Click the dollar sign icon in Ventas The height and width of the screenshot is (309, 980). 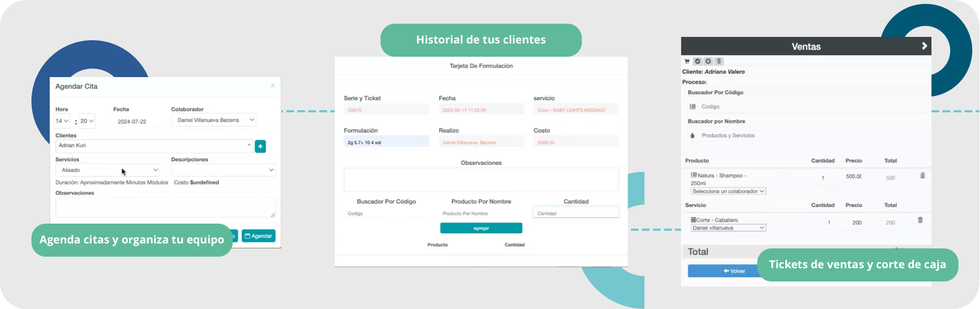click(719, 61)
